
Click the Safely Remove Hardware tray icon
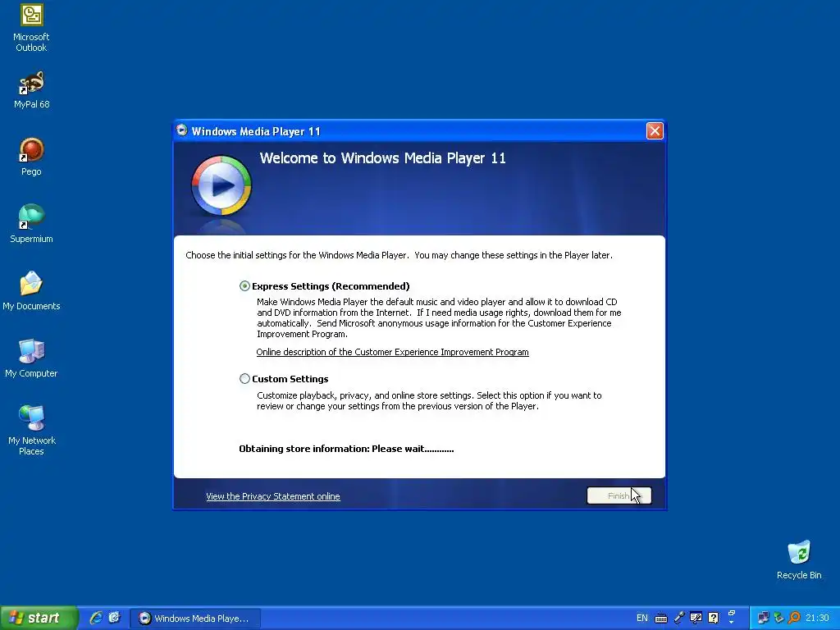click(778, 619)
